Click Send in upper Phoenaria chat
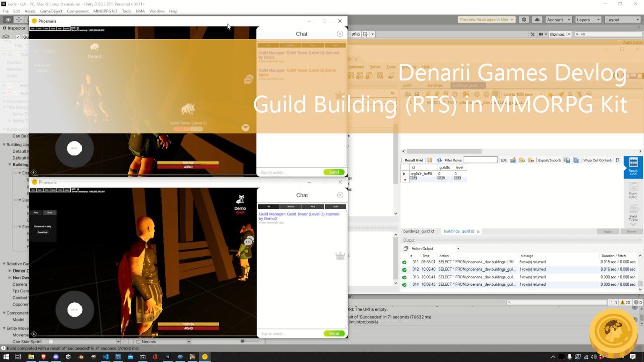The height and width of the screenshot is (362, 644). (334, 172)
